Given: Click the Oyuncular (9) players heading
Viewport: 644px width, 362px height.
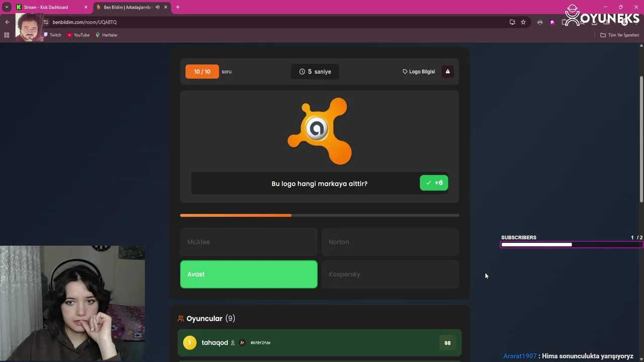Looking at the screenshot, I should (211, 318).
